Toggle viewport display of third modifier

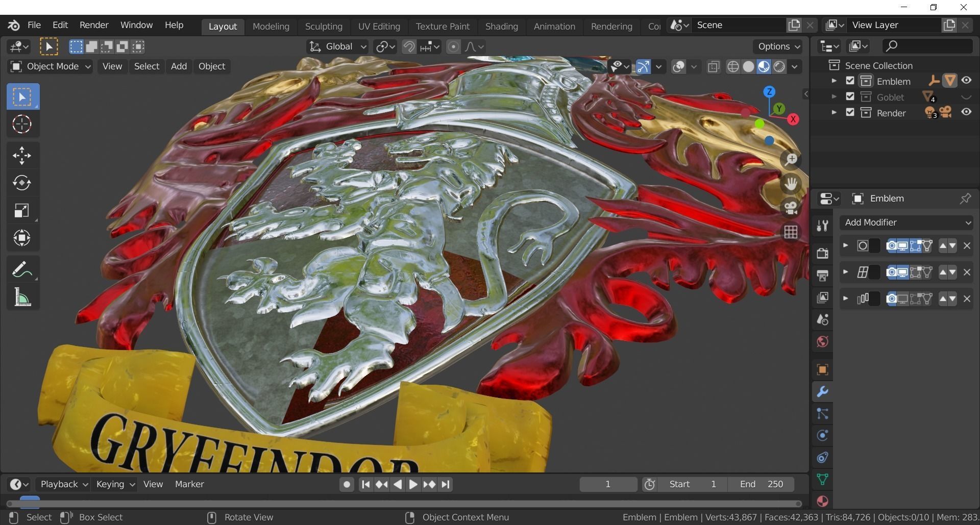[x=902, y=299]
